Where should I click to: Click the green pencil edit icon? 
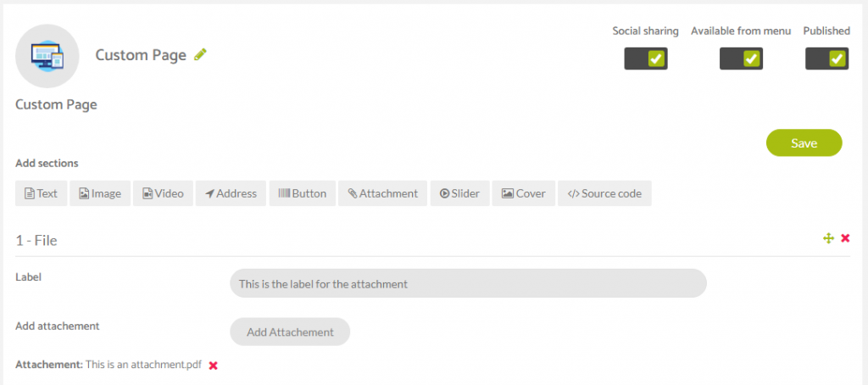(200, 54)
